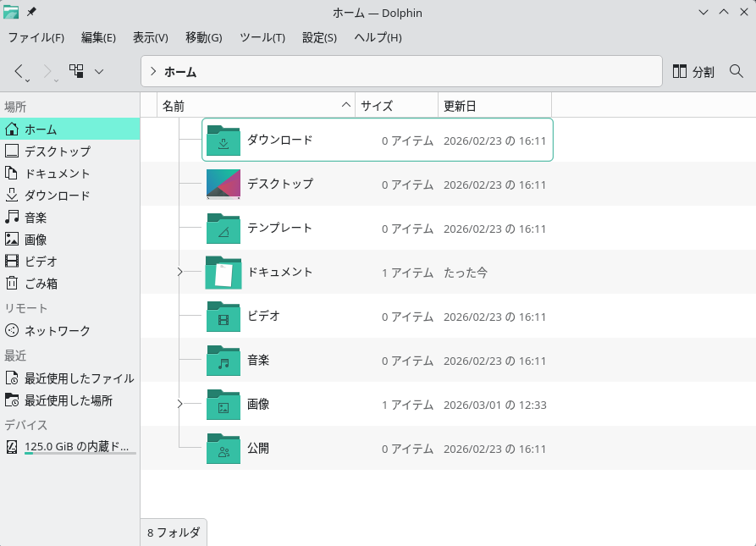Click the ホーム breadcrumb in location bar

pos(180,72)
